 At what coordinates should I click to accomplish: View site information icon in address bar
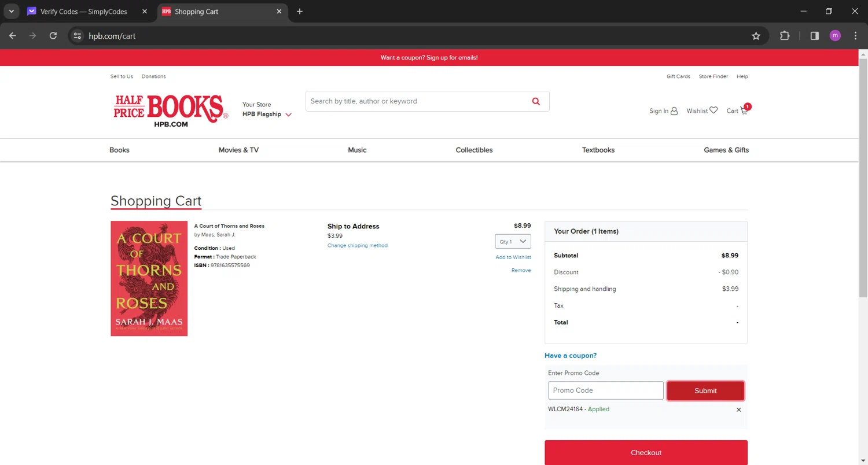pos(78,36)
